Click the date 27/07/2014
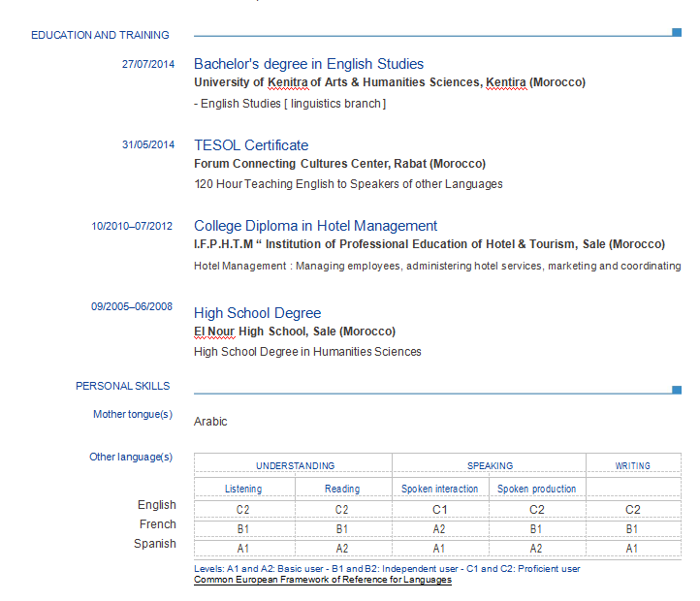This screenshot has width=700, height=601. 148,64
